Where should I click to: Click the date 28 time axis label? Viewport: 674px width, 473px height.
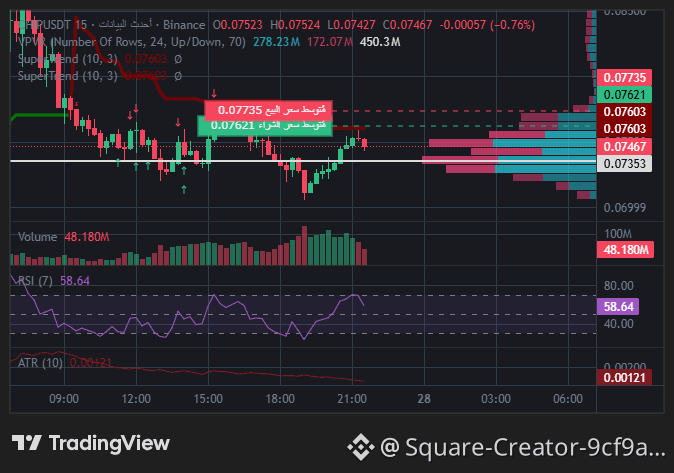(x=424, y=399)
